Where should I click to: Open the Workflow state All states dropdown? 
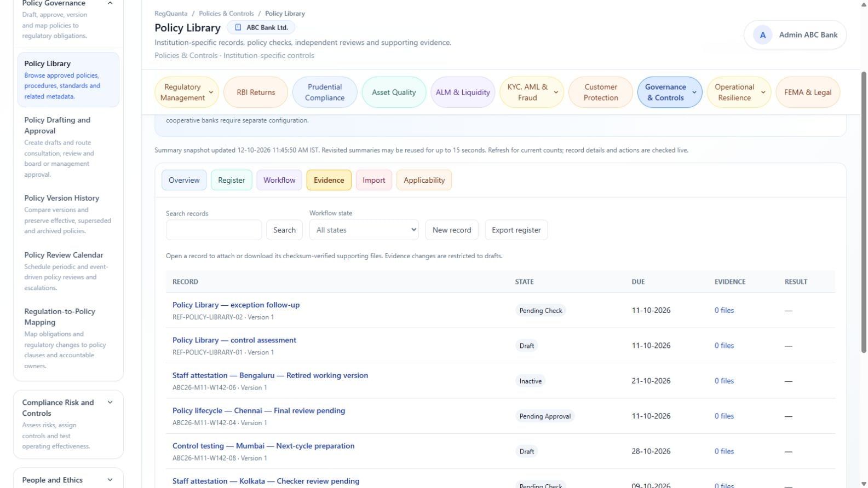(x=364, y=230)
